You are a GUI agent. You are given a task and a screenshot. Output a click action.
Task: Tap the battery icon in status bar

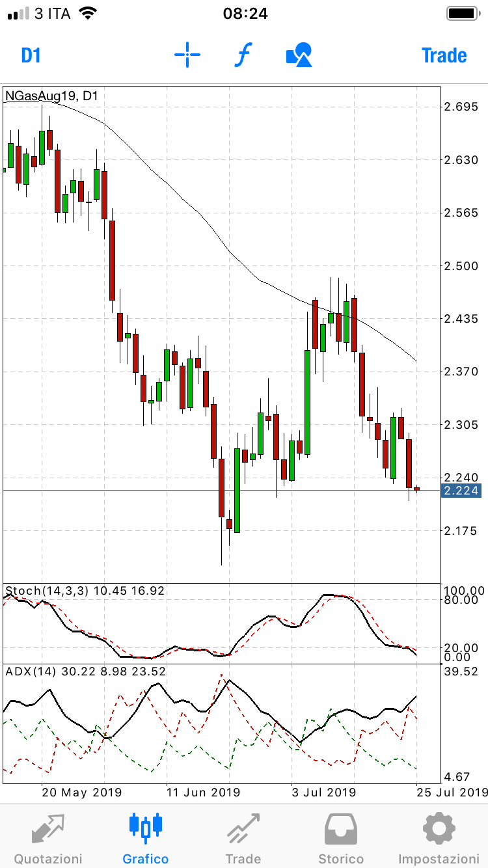pos(463,13)
